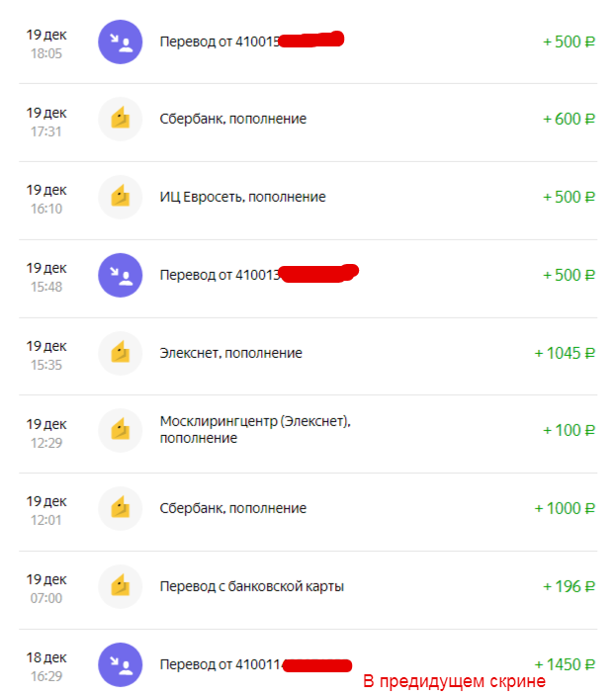Open the Перевод от 410011 transaction
This screenshot has width=616, height=697.
click(x=219, y=664)
